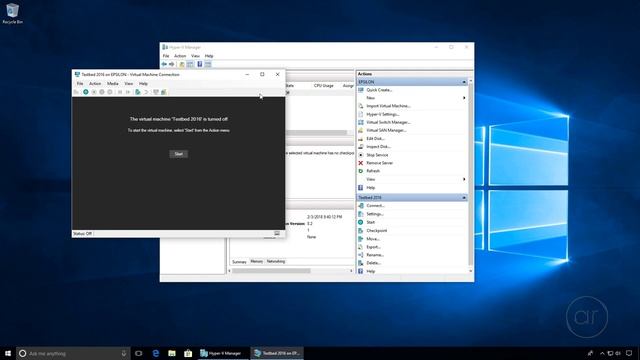The image size is (640, 360).
Task: Click the Turn Off icon in VM Connection toolbar
Action: click(x=94, y=92)
